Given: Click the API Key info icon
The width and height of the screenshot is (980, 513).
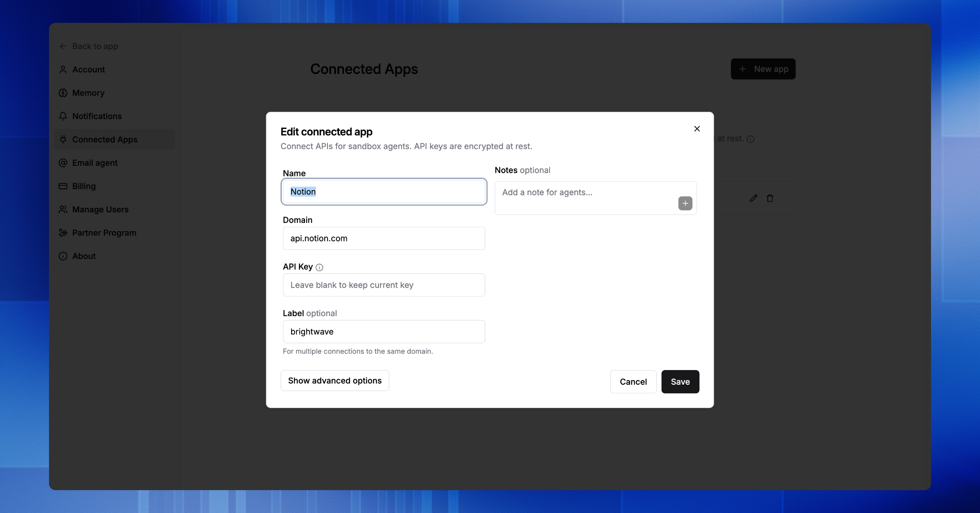Looking at the screenshot, I should click(x=319, y=267).
